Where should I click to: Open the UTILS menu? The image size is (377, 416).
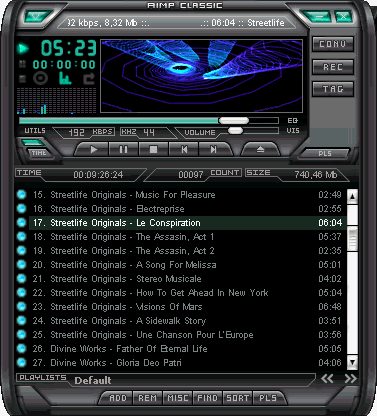(x=35, y=131)
